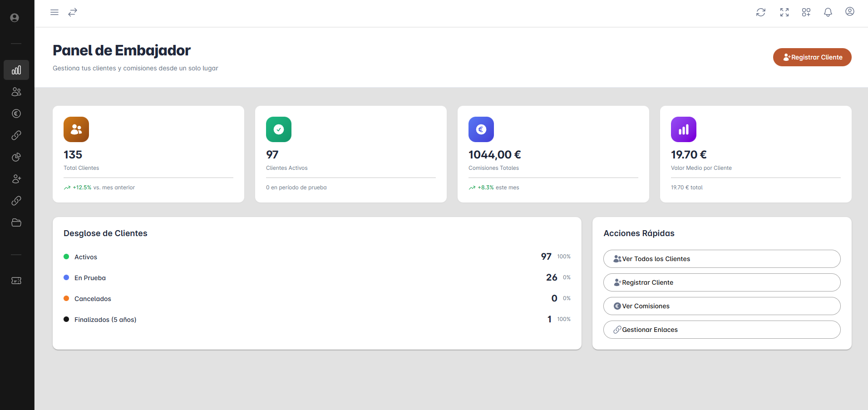Open the notifications bell
This screenshot has width=868, height=410.
coord(828,12)
